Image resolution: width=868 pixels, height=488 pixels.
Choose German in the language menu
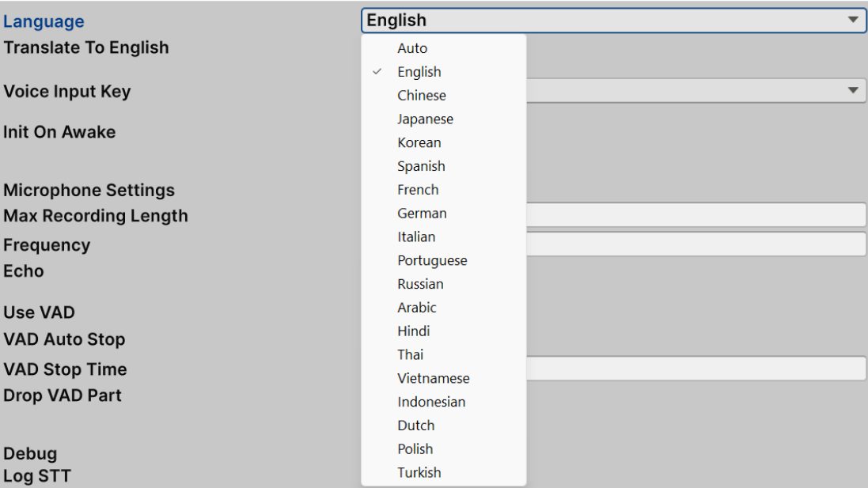(x=422, y=214)
